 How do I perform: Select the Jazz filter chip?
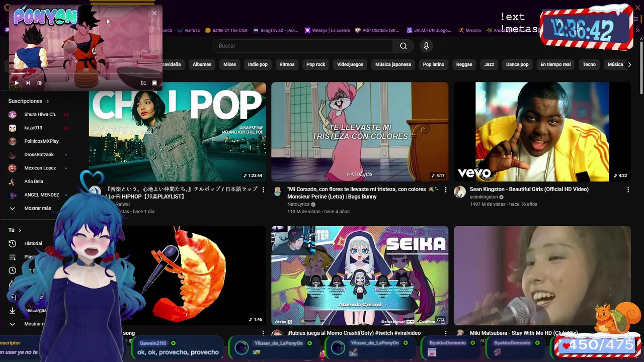[x=489, y=64]
